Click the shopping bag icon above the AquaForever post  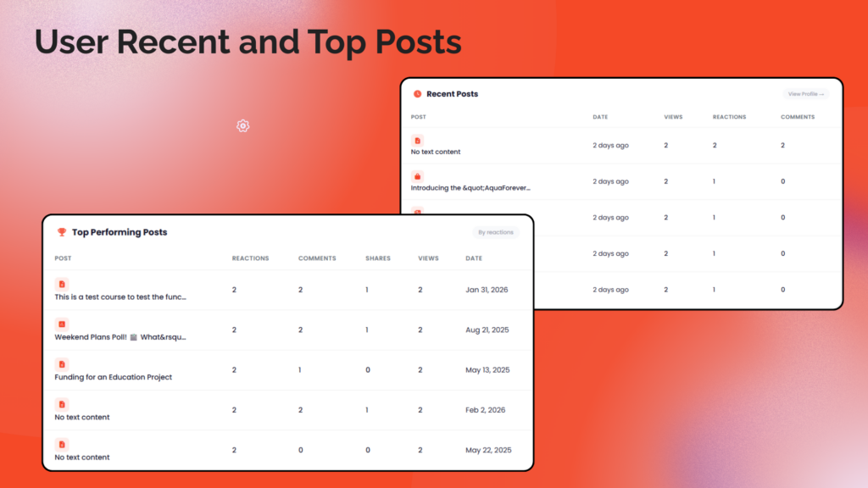(417, 176)
